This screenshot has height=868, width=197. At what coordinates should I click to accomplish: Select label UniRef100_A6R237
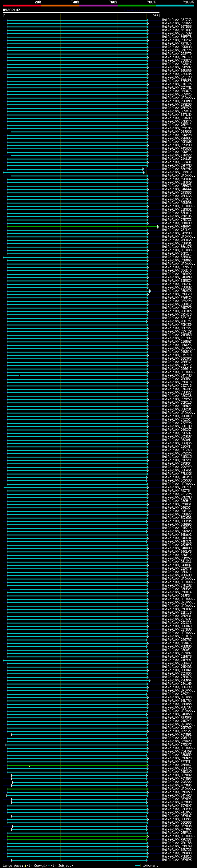click(177, 284)
